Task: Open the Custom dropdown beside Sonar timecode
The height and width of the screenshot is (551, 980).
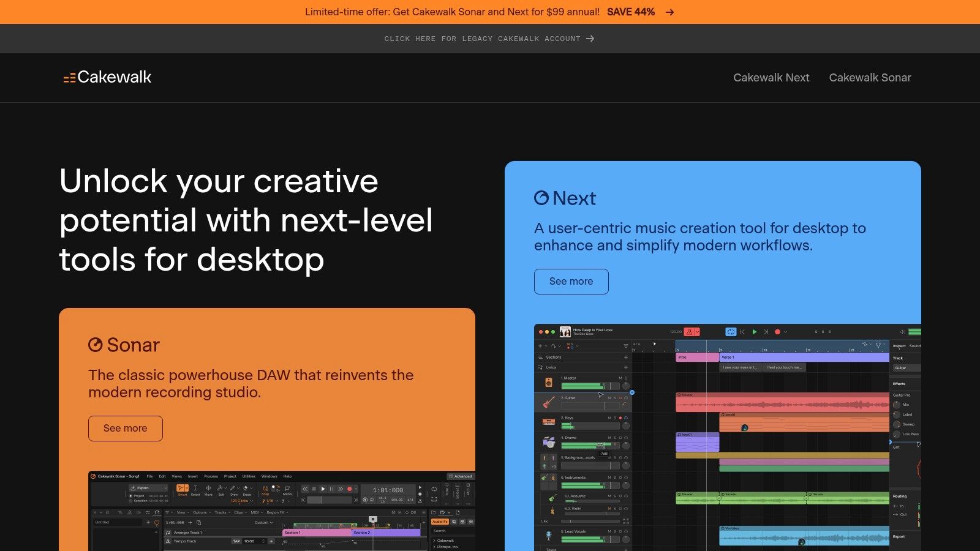Action: pos(263,523)
